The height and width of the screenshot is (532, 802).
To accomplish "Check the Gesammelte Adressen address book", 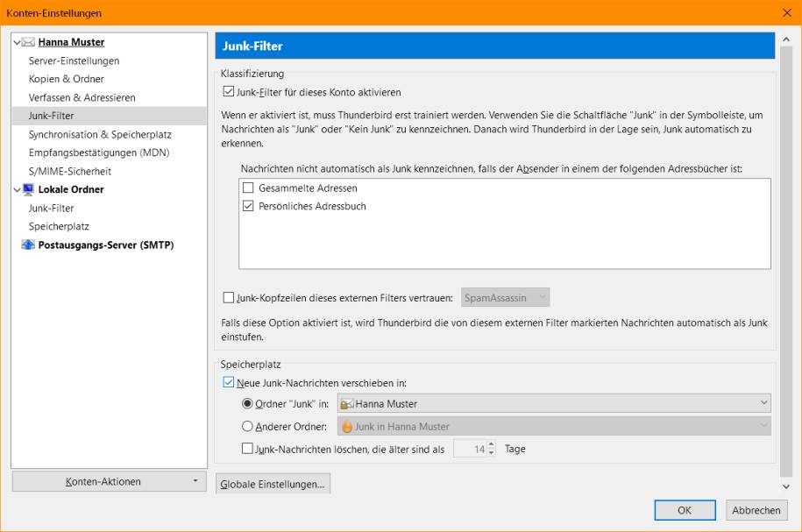I will (248, 188).
